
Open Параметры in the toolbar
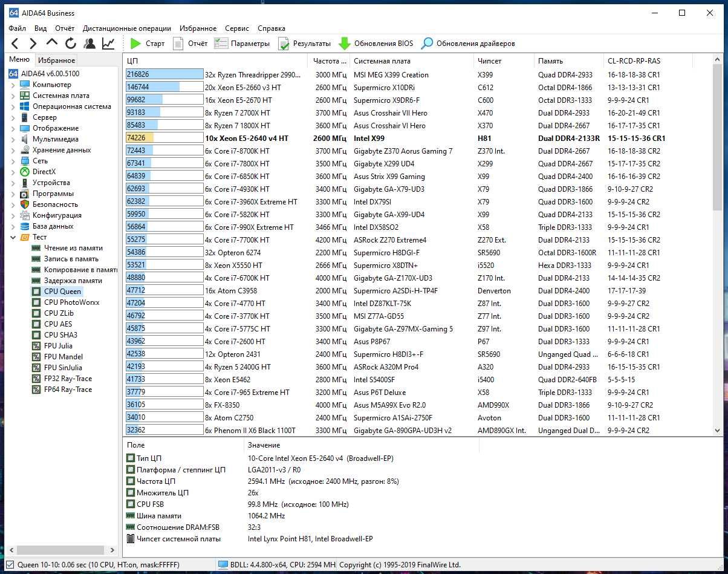[x=242, y=44]
